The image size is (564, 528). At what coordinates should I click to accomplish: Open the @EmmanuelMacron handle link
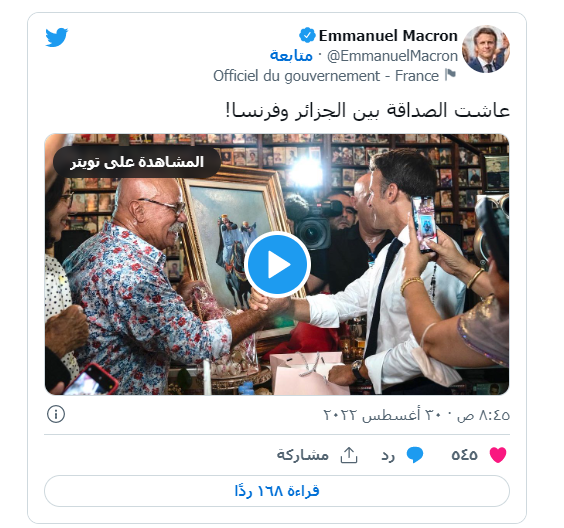(x=392, y=56)
